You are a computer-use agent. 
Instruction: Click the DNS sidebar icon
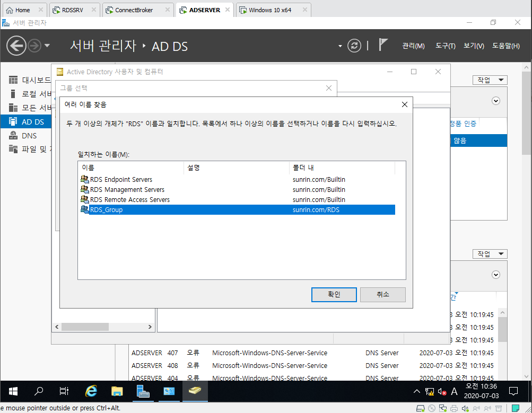(x=13, y=135)
